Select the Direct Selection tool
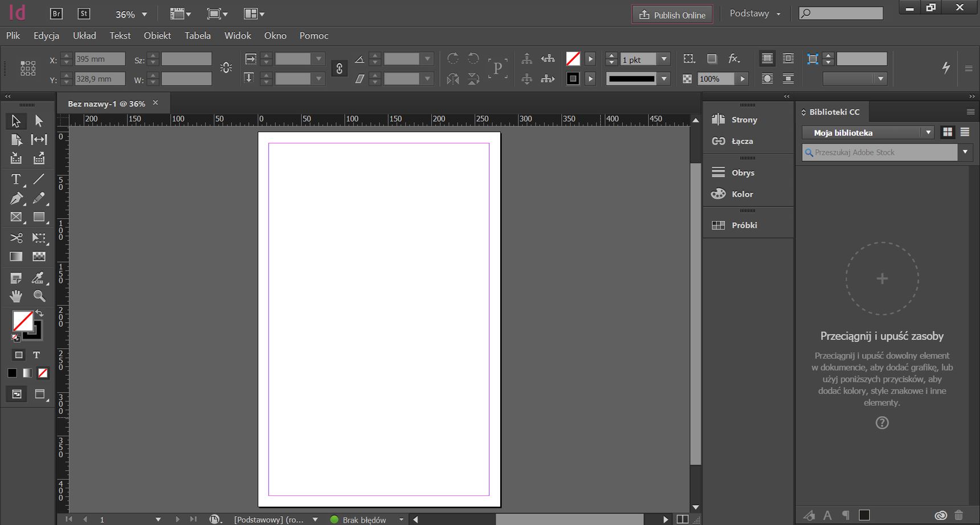980x525 pixels. click(x=39, y=121)
